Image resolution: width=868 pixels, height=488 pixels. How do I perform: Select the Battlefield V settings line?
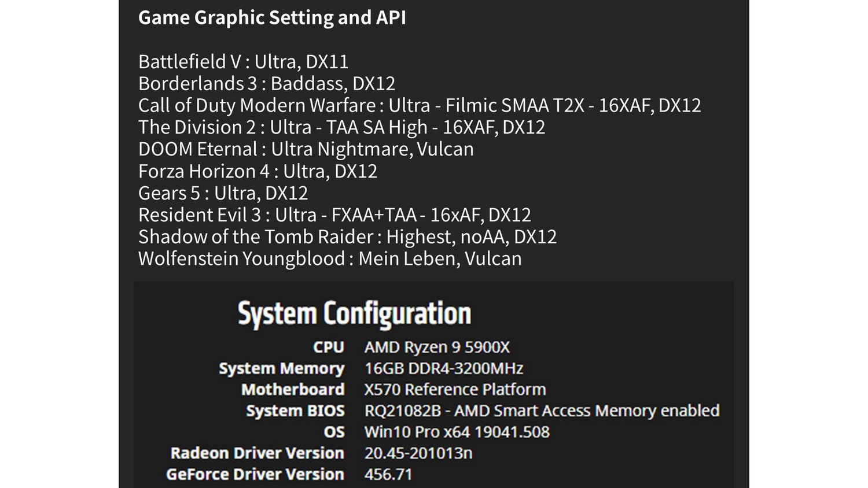243,62
